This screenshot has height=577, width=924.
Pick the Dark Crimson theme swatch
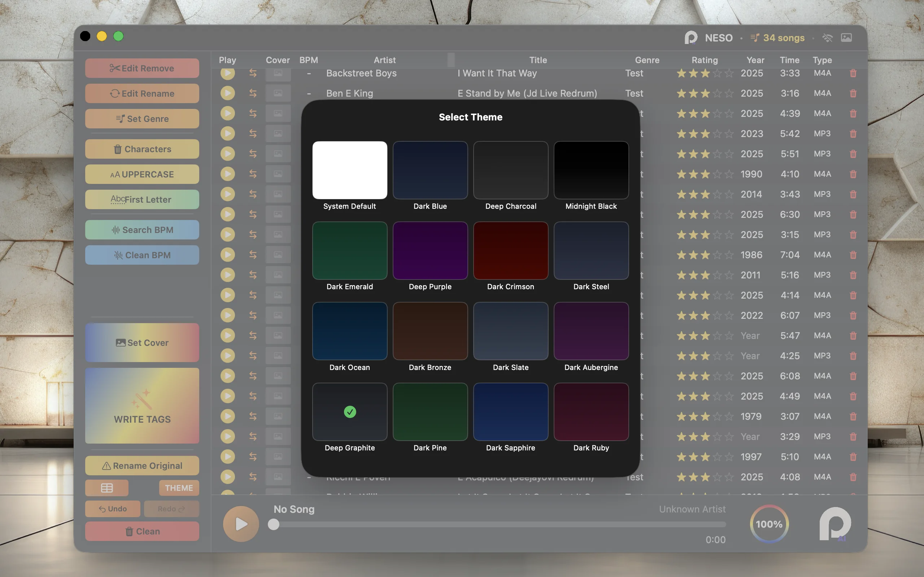[x=510, y=251]
